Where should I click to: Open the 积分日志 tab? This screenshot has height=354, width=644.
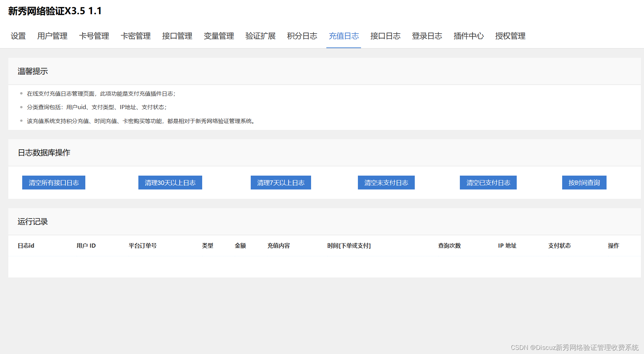pyautogui.click(x=302, y=36)
